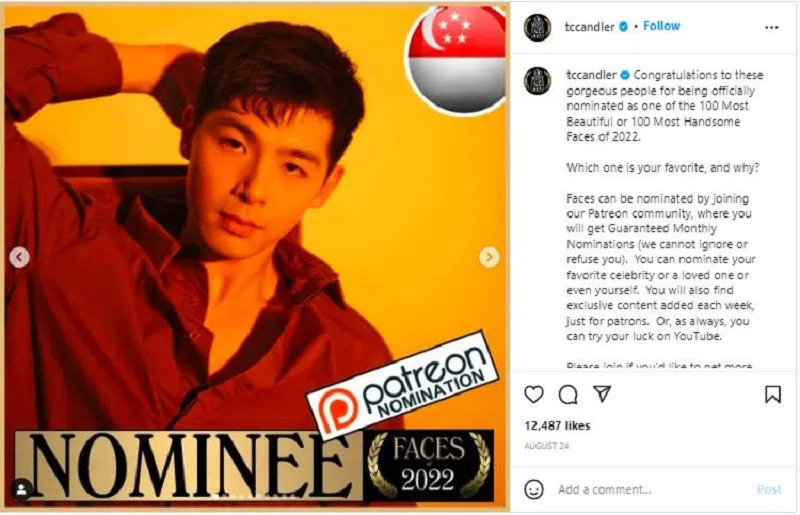Share the post using the paper plane icon
Image resolution: width=800 pixels, height=515 pixels.
click(602, 394)
